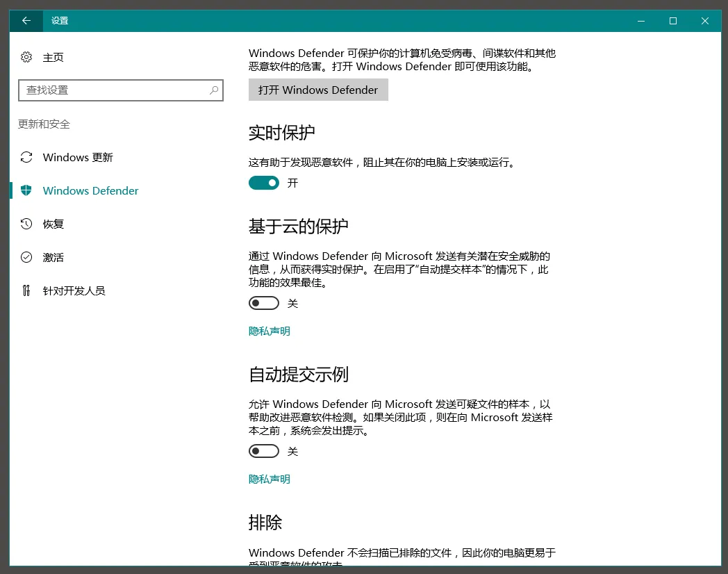Click the back arrow in title bar
Image resolution: width=728 pixels, height=574 pixels.
pyautogui.click(x=26, y=20)
